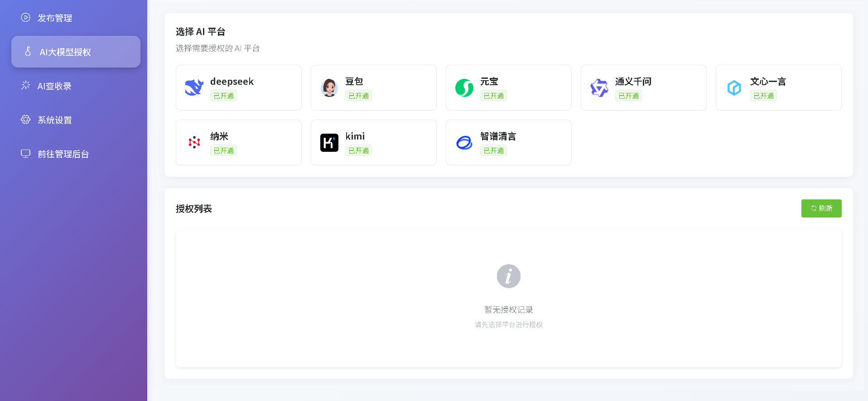Screen dimensions: 868x401
Task: Click the gray info icon in empty list
Action: 508,276
